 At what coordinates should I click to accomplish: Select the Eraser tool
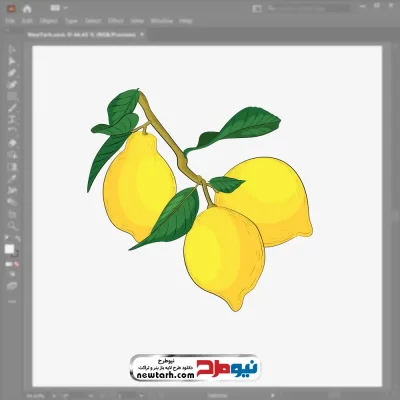12,143
